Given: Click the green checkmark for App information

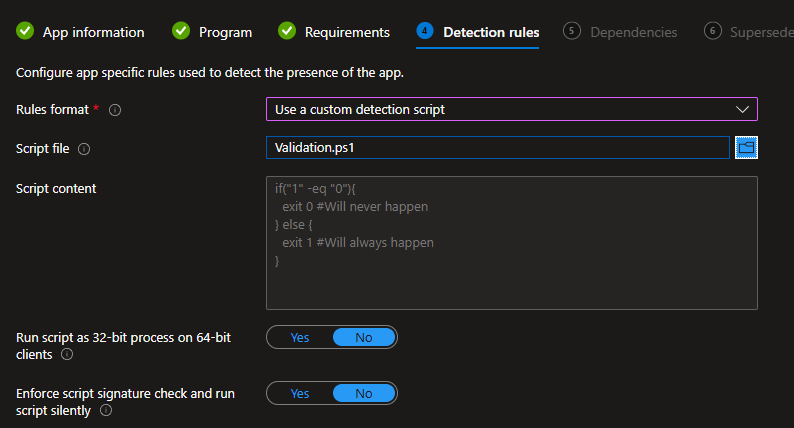Looking at the screenshot, I should click(x=25, y=32).
